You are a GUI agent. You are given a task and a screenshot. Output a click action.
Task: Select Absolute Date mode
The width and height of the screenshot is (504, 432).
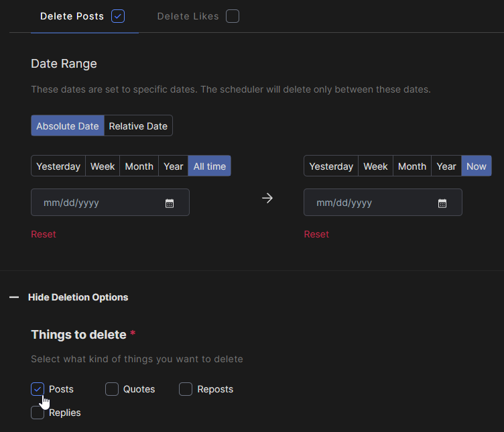(68, 125)
